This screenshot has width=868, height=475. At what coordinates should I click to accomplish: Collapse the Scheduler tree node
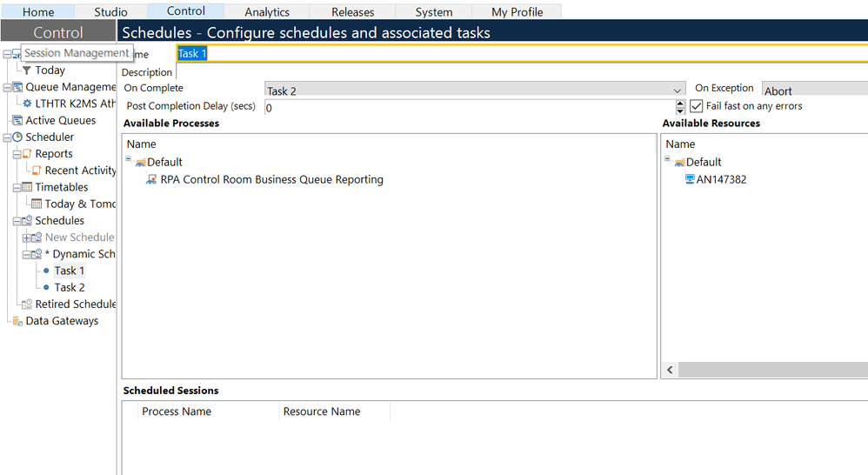point(7,137)
